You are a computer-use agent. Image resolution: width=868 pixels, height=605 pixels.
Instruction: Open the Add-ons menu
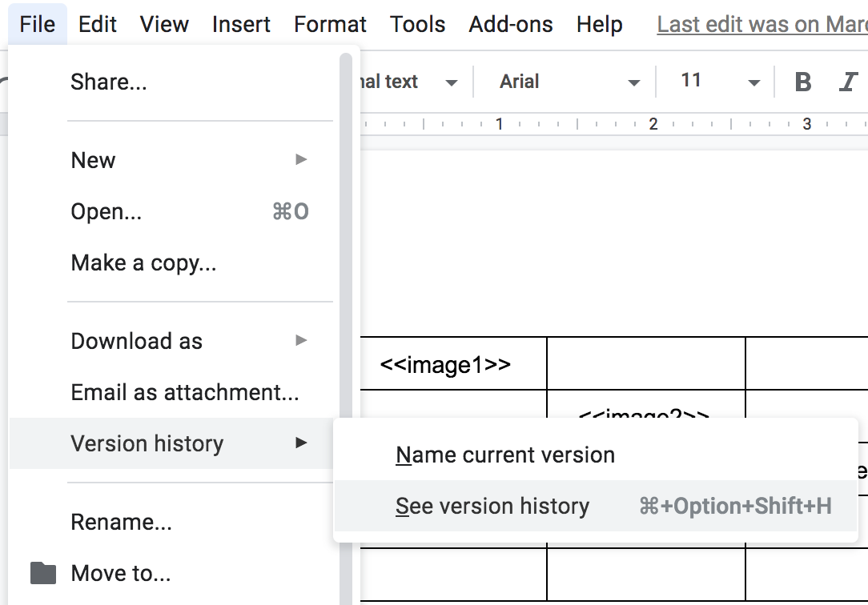(511, 24)
